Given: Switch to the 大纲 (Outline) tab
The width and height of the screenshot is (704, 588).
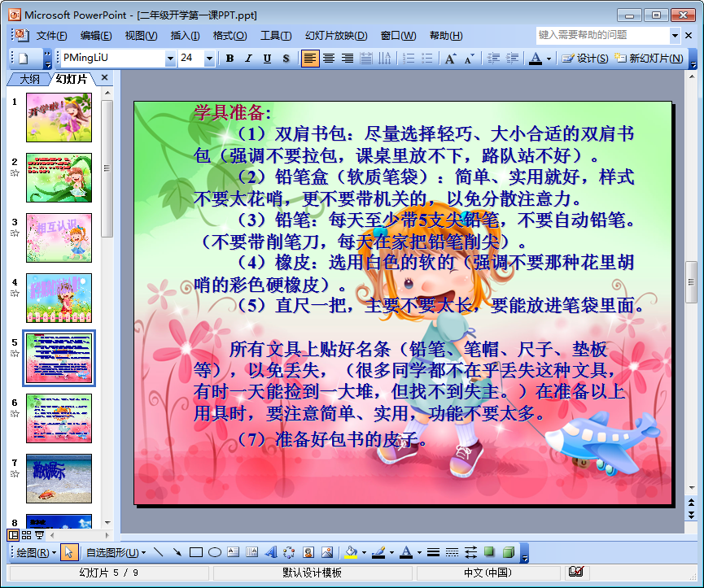Looking at the screenshot, I should 29,79.
